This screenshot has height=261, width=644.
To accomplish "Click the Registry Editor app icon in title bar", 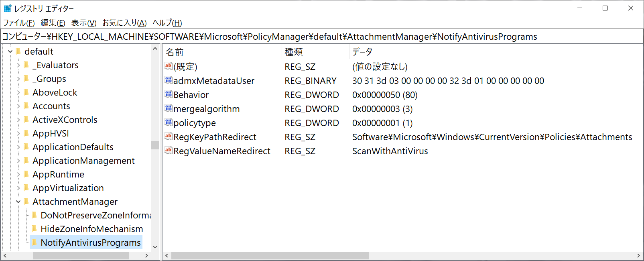I will point(8,8).
